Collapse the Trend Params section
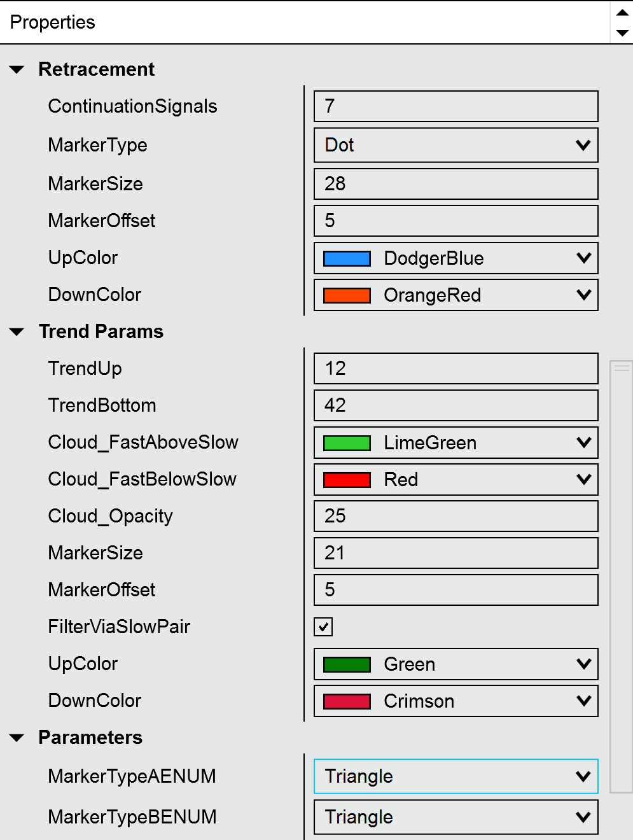 click(17, 332)
